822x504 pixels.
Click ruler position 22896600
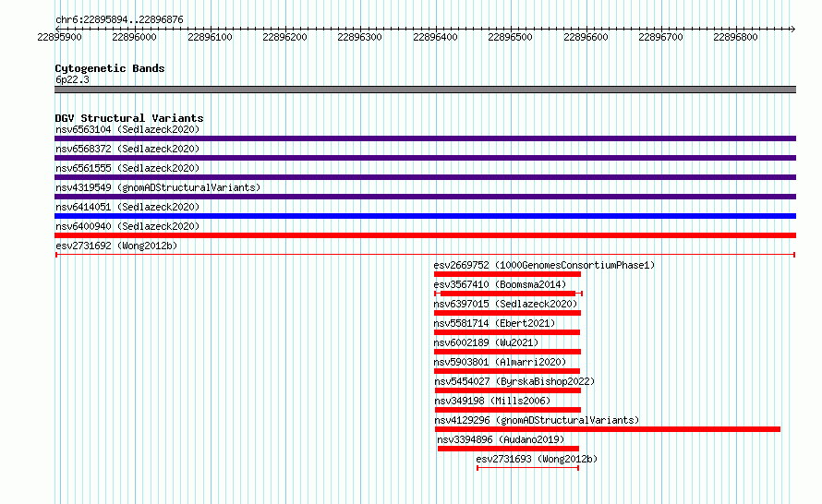pos(586,37)
